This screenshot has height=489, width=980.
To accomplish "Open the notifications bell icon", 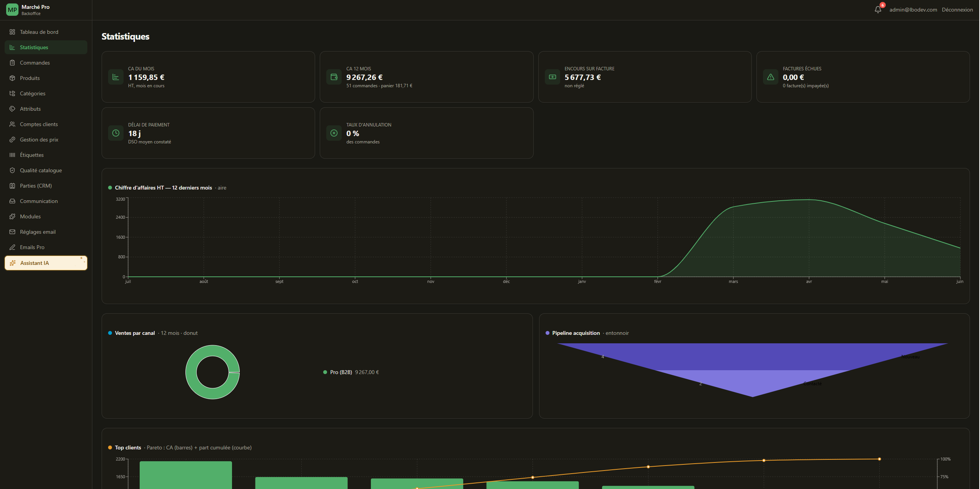I will [878, 10].
